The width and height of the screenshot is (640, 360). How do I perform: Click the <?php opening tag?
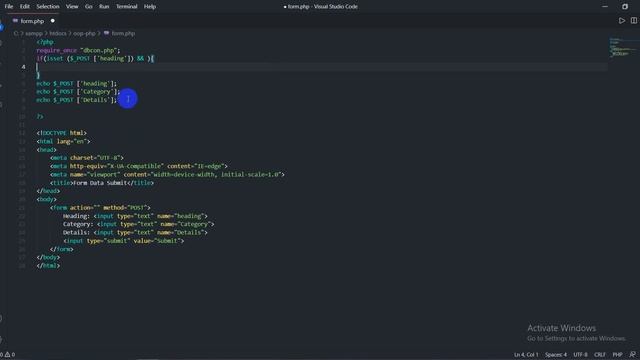pos(45,42)
